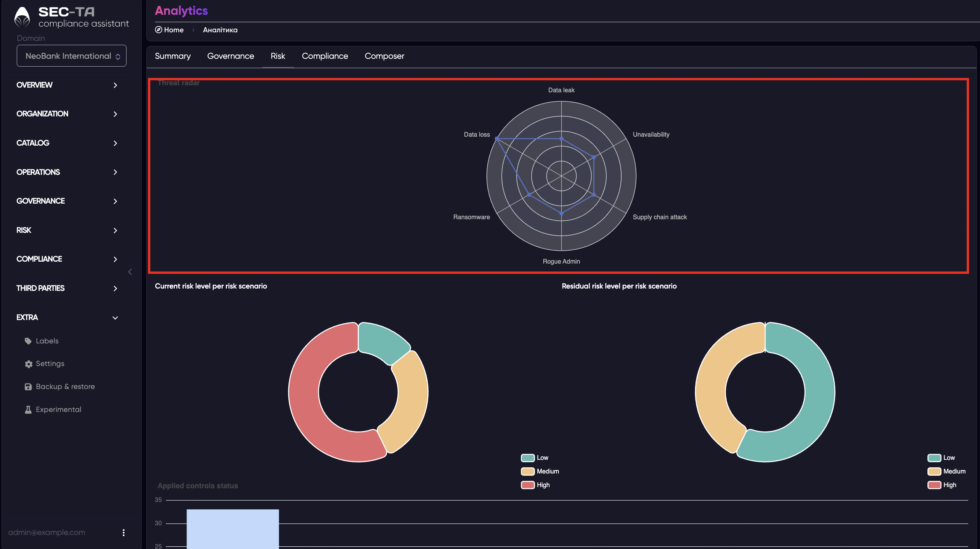Viewport: 980px width, 549px height.
Task: Expand the RISK sidebar section
Action: (67, 230)
